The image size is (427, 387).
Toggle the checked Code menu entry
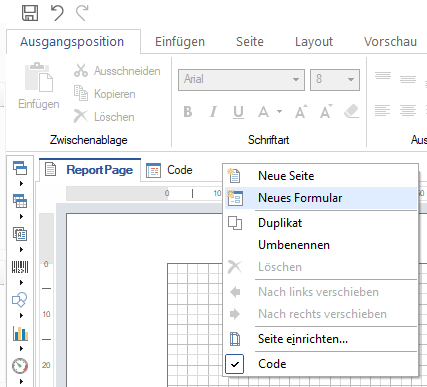tap(321, 364)
